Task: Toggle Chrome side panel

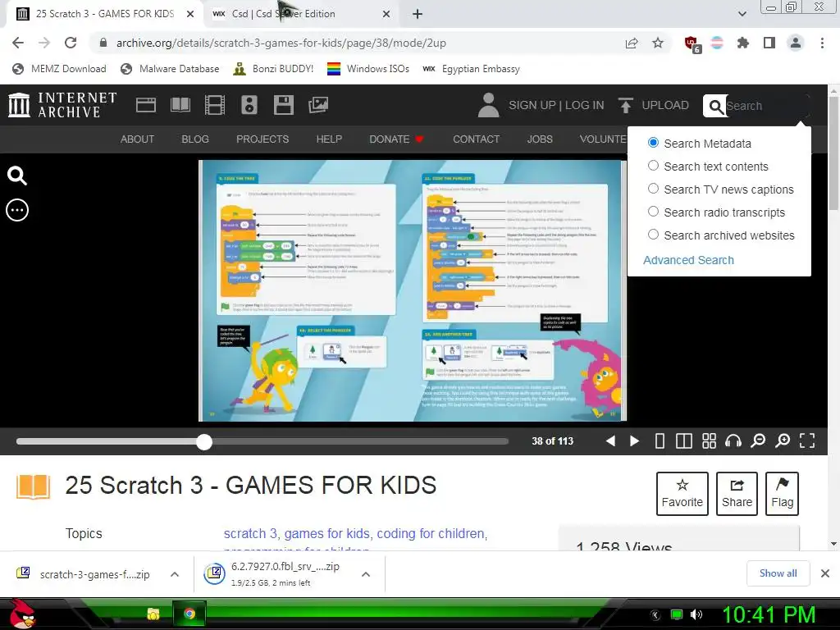Action: 769,43
